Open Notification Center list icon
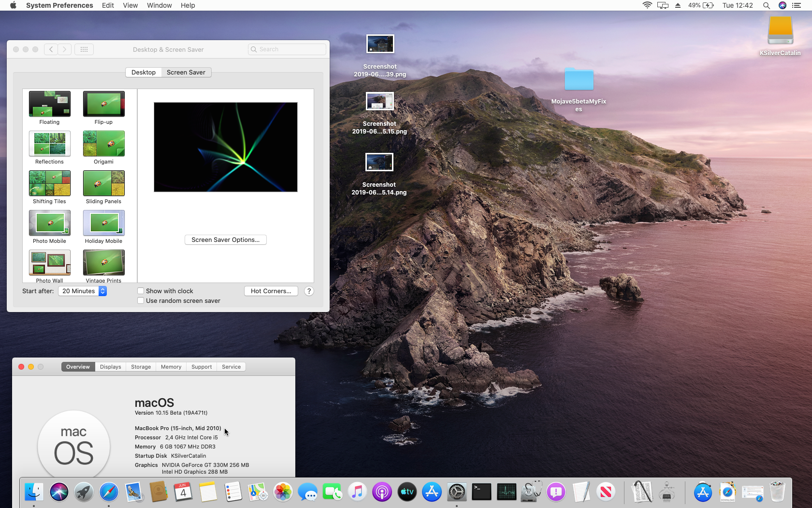The height and width of the screenshot is (508, 812). coord(797,5)
